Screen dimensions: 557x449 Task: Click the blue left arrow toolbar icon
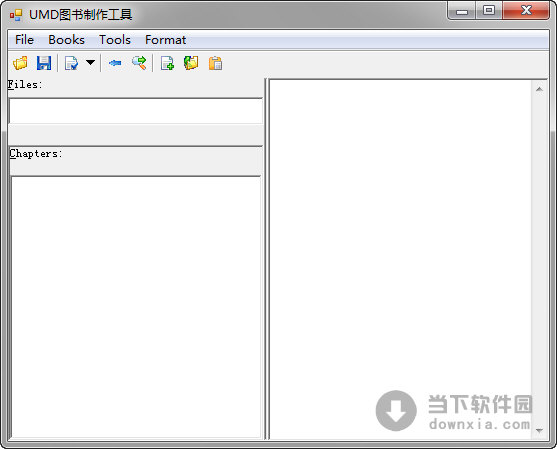(115, 63)
